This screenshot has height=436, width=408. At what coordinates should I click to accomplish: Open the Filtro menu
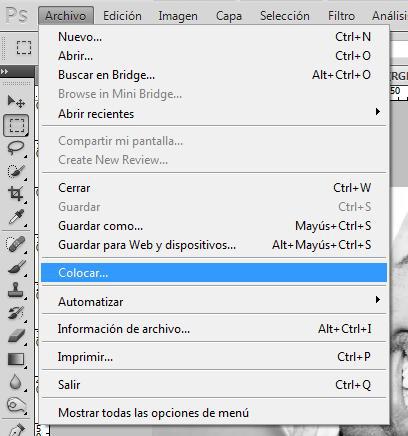click(x=341, y=16)
